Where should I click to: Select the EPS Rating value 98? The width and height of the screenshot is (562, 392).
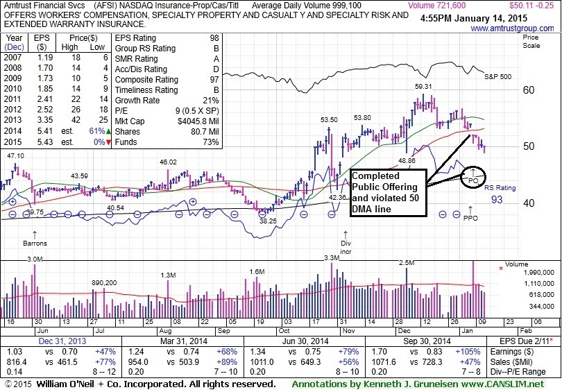[x=214, y=38]
